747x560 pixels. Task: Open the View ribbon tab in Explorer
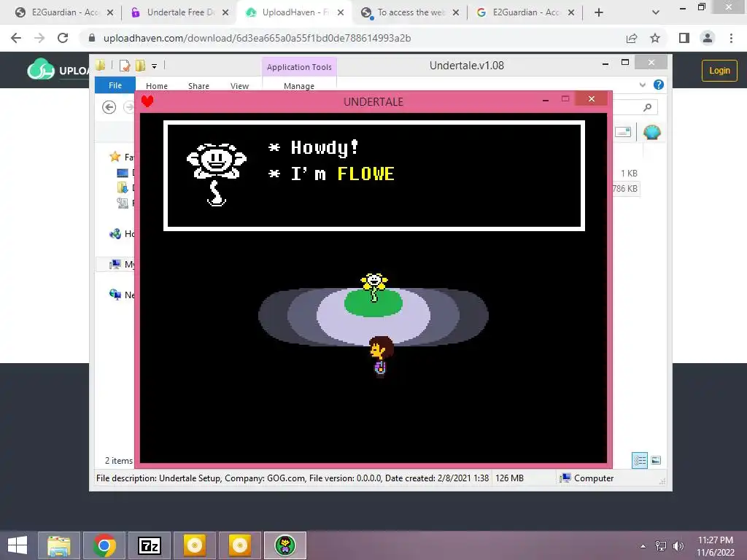(239, 86)
